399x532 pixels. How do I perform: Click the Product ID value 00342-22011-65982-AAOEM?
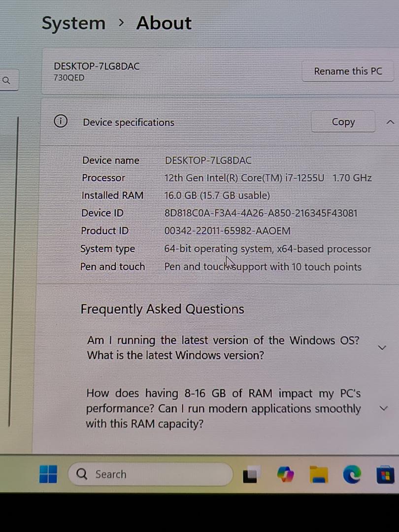(x=227, y=231)
